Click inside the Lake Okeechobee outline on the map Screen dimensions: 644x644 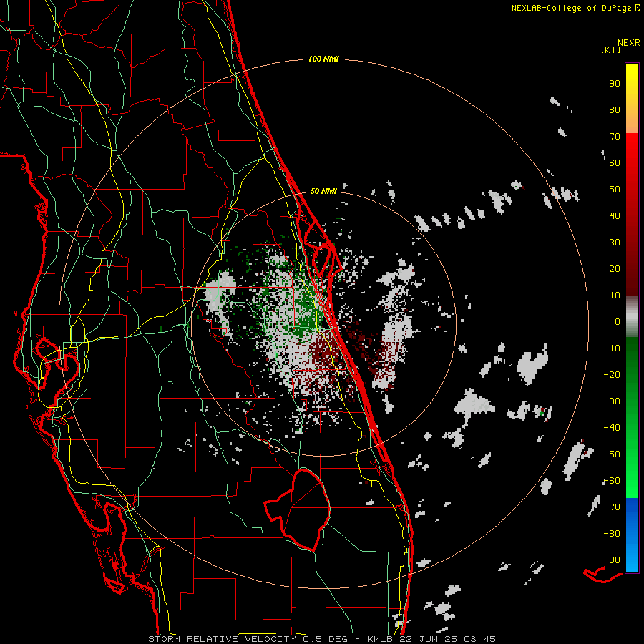306,509
